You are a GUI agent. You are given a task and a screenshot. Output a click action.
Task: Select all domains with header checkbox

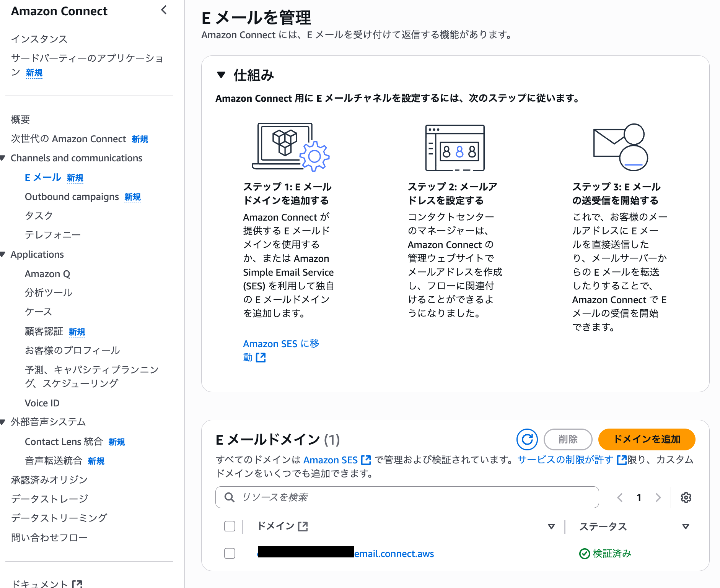pos(230,526)
